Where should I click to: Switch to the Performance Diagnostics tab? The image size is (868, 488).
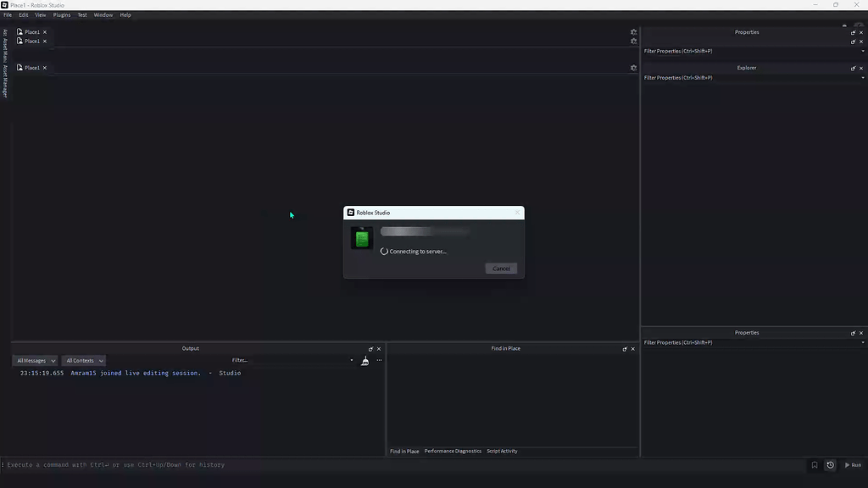(453, 452)
